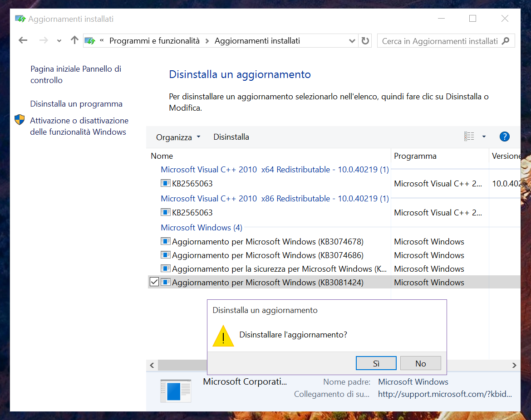Show hidden breadcrumb locations via double chevron
This screenshot has height=420, width=531.
102,41
